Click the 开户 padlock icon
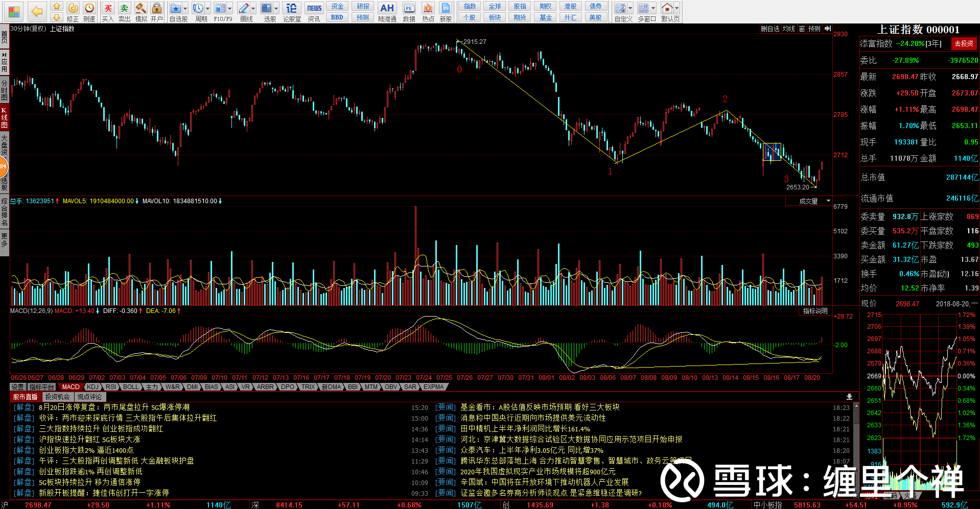 coord(157,8)
